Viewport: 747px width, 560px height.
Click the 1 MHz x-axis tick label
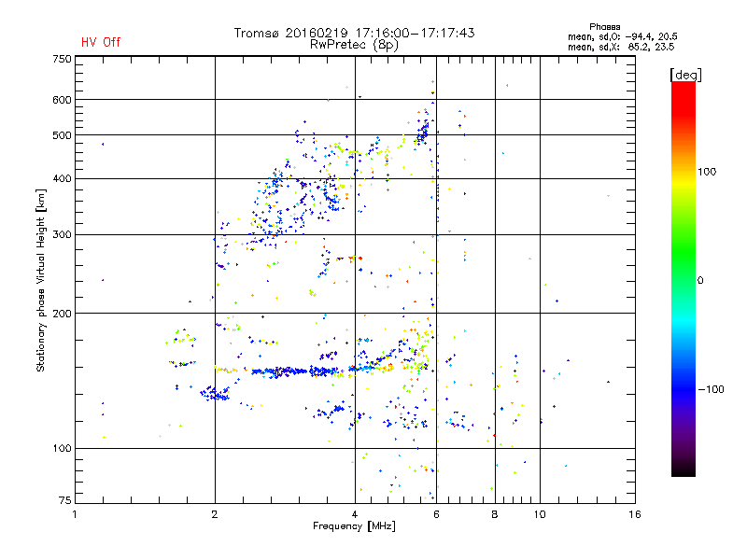click(75, 515)
